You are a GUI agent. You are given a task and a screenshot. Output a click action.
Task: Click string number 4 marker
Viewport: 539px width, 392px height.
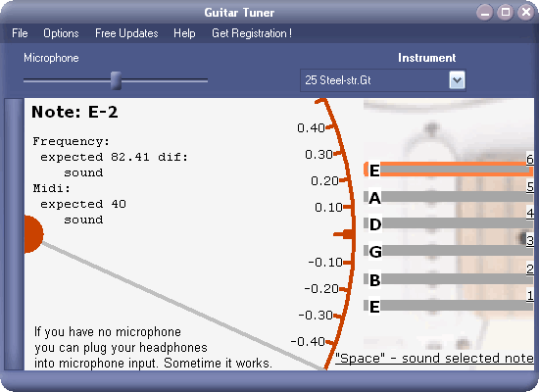[x=530, y=213]
